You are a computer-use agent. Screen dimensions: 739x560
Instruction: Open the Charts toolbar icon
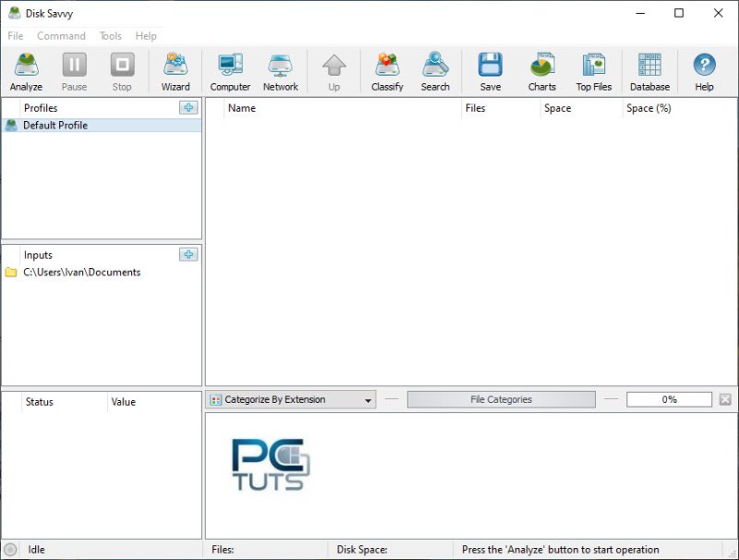tap(542, 71)
